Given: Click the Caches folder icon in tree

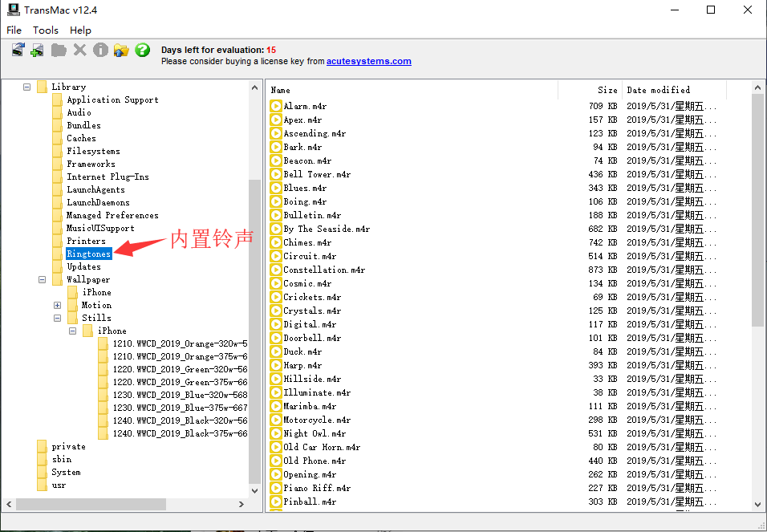Looking at the screenshot, I should (x=58, y=138).
